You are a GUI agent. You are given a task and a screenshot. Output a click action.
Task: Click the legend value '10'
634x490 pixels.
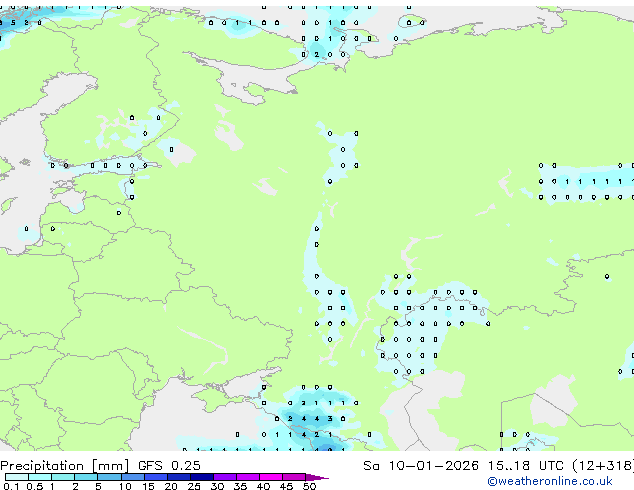(x=125, y=486)
